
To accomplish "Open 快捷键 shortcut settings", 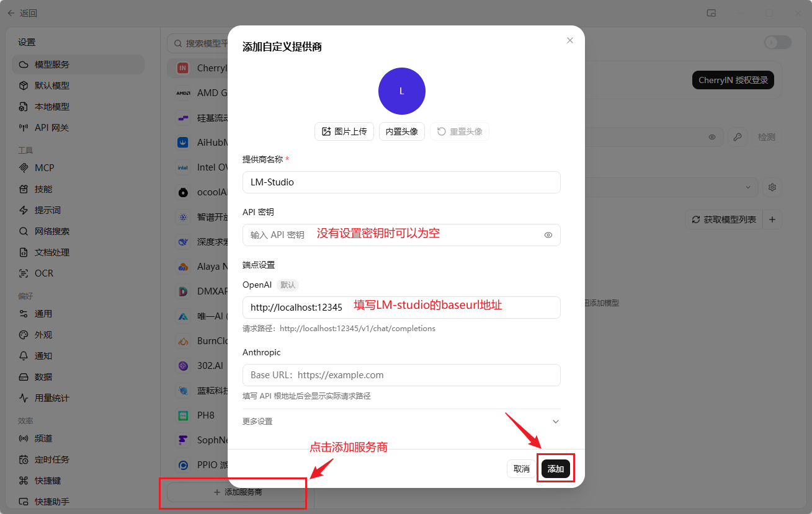I will (78, 481).
